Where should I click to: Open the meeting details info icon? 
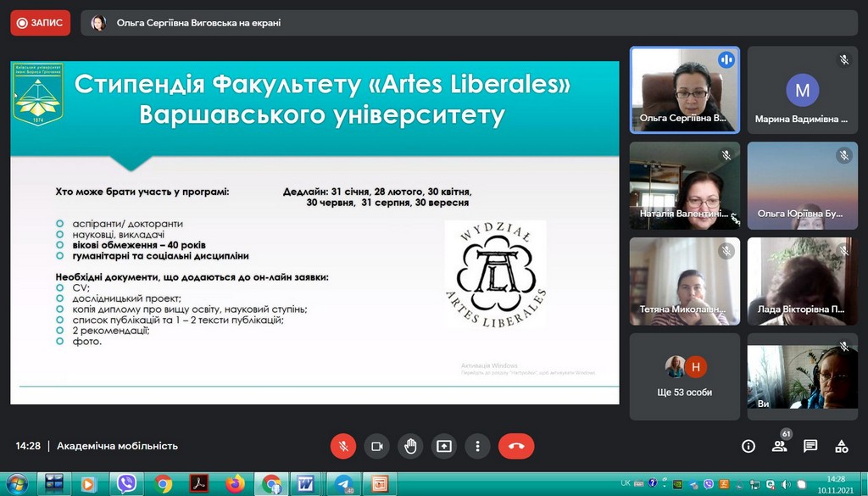pyautogui.click(x=748, y=446)
